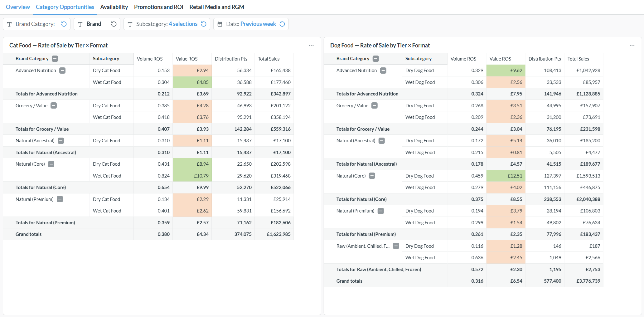Collapse all Brand Category rows in Cat Food table
Viewport: 644px width, 317px height.
tap(55, 59)
